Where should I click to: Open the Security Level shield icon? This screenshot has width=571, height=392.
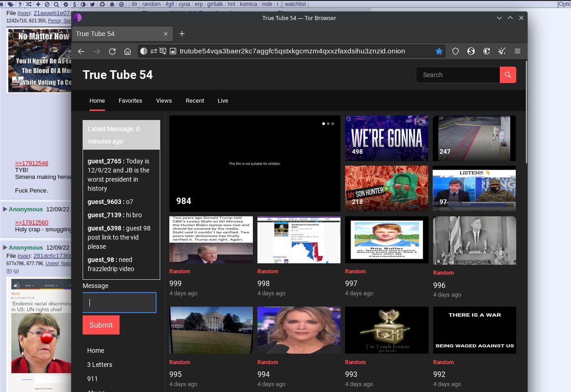coord(456,51)
